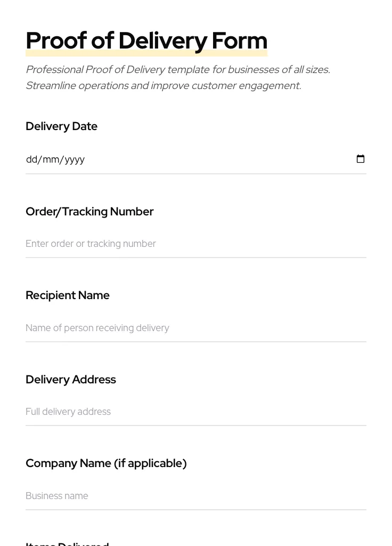Select the month segment of the date field
392x546 pixels.
pyautogui.click(x=50, y=159)
